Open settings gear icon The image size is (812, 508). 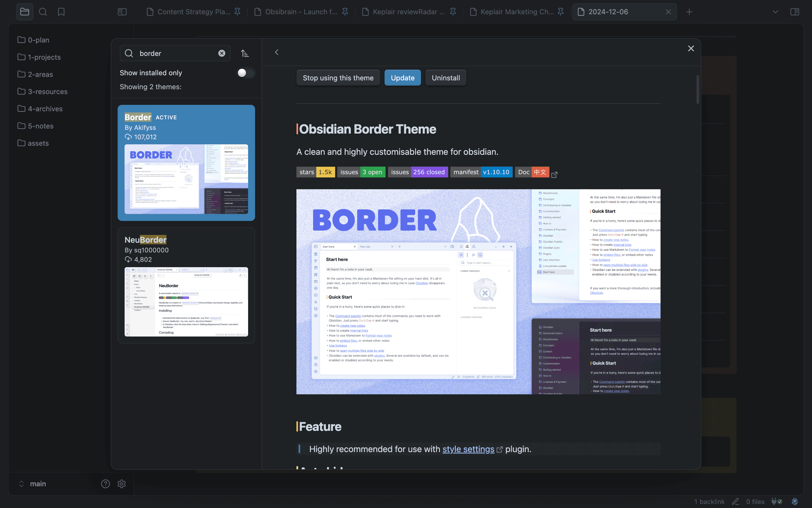coord(122,484)
